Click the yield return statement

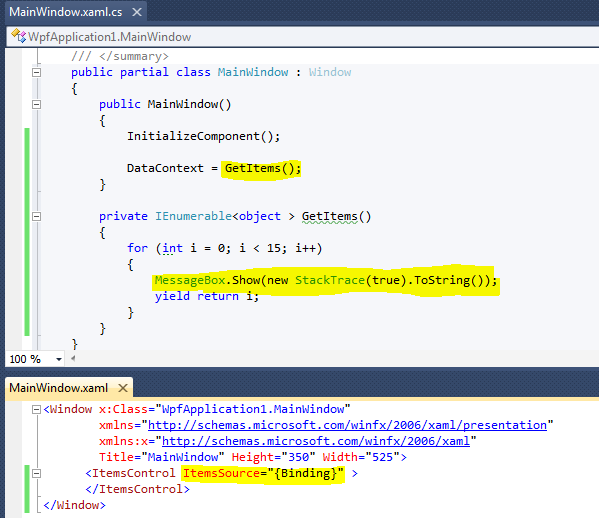click(207, 296)
